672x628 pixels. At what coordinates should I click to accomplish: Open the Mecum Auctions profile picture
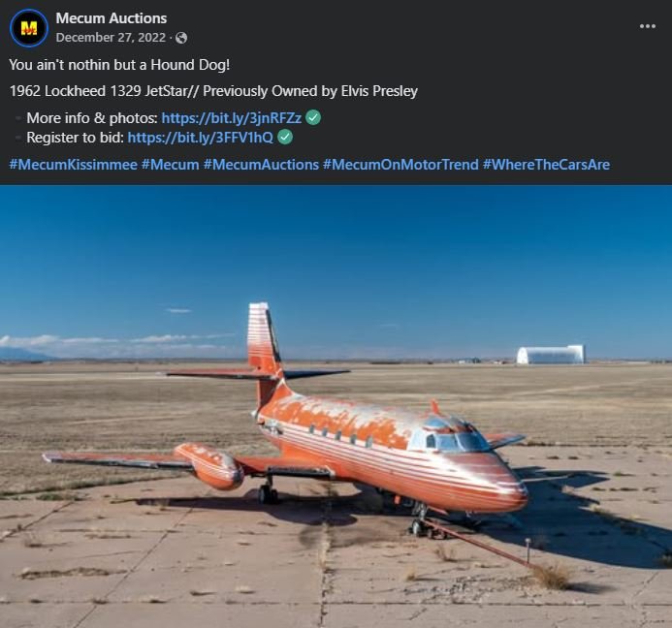[x=29, y=28]
